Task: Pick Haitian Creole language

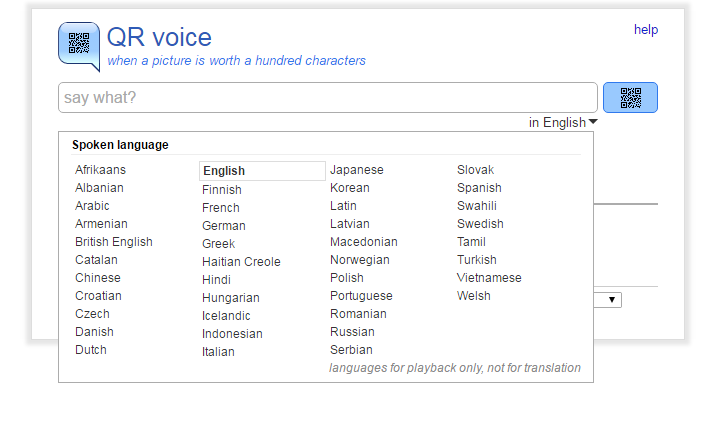Action: click(241, 262)
